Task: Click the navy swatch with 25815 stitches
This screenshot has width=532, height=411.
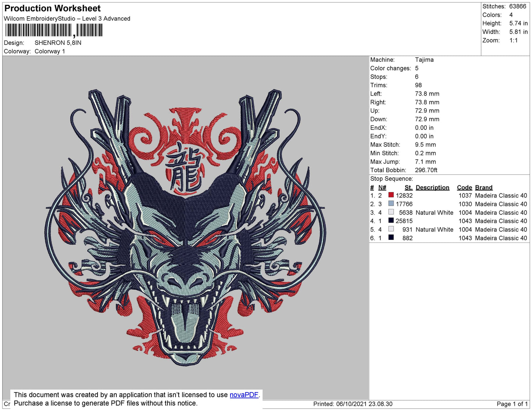Action: pyautogui.click(x=391, y=220)
